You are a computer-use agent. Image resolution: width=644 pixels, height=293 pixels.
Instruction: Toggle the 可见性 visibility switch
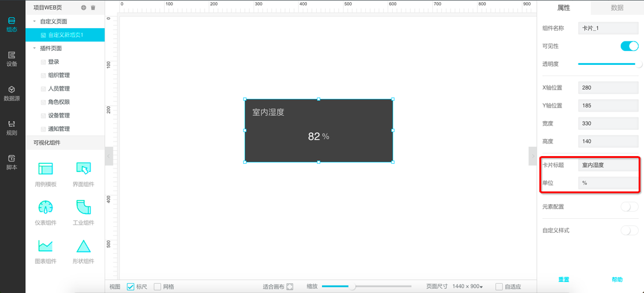pos(629,46)
